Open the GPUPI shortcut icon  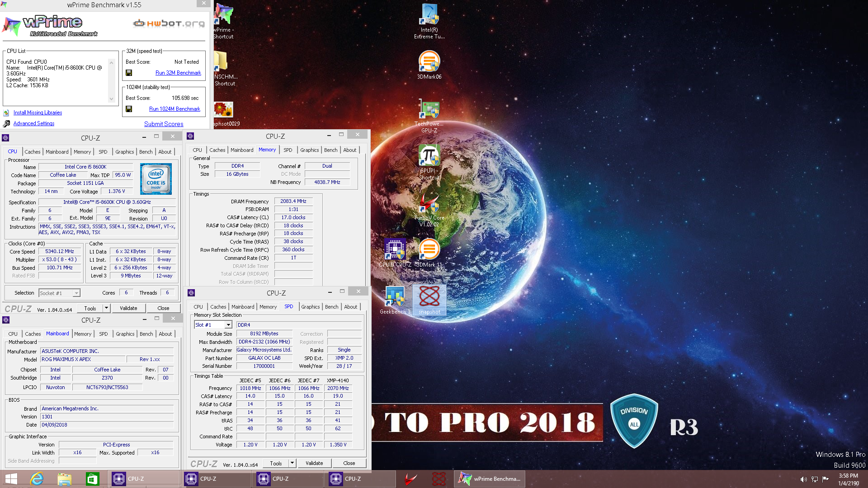(429, 162)
